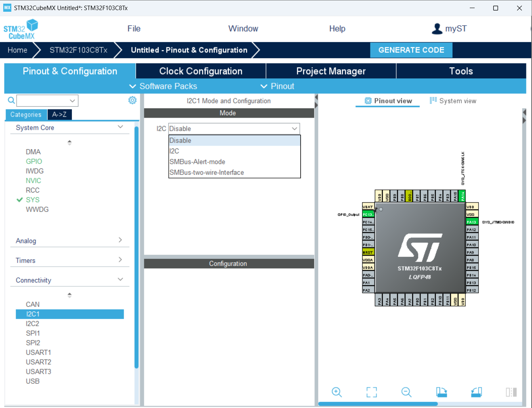The image size is (532, 408).
Task: Fit the pinout view to screen
Action: (x=372, y=392)
